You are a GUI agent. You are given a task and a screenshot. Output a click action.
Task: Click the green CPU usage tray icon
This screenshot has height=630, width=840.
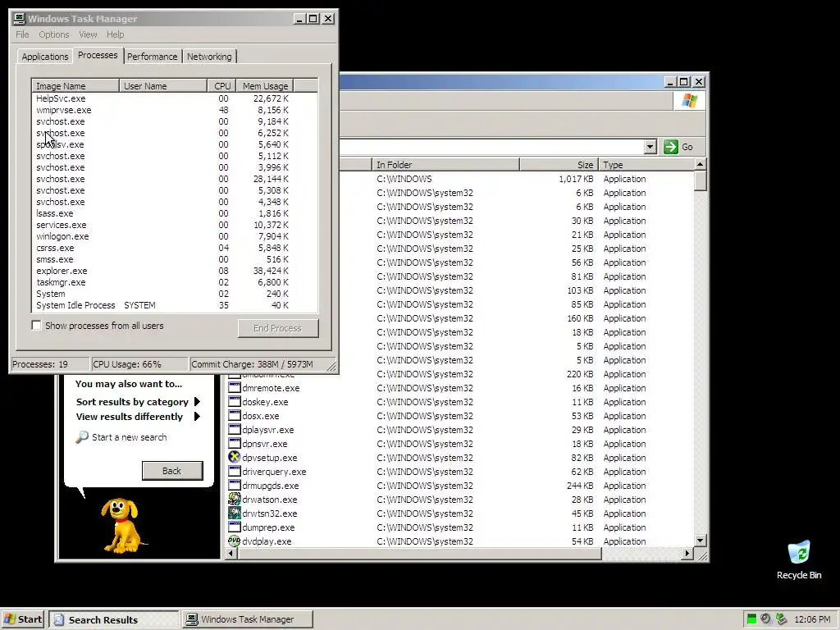[751, 619]
